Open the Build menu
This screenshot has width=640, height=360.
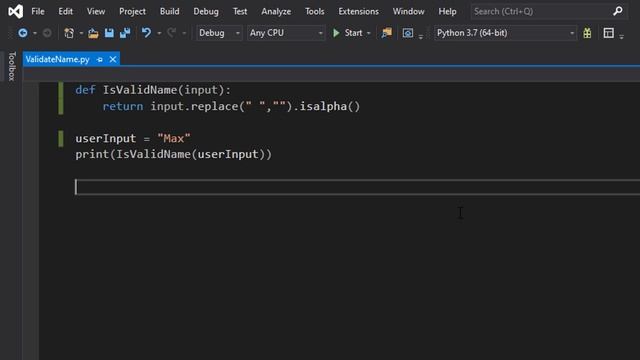click(x=169, y=11)
